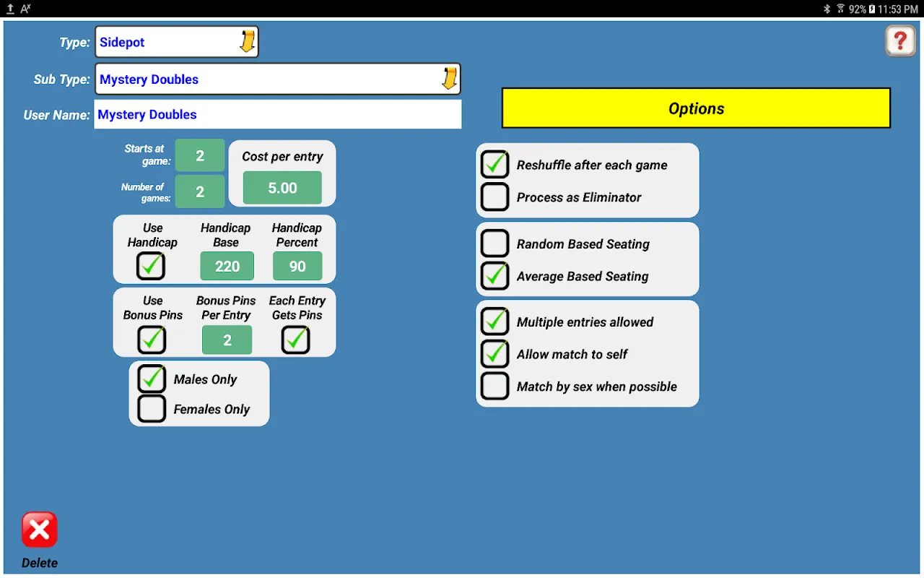Uncheck Reshuffle after each game
924x578 pixels.
click(x=495, y=164)
